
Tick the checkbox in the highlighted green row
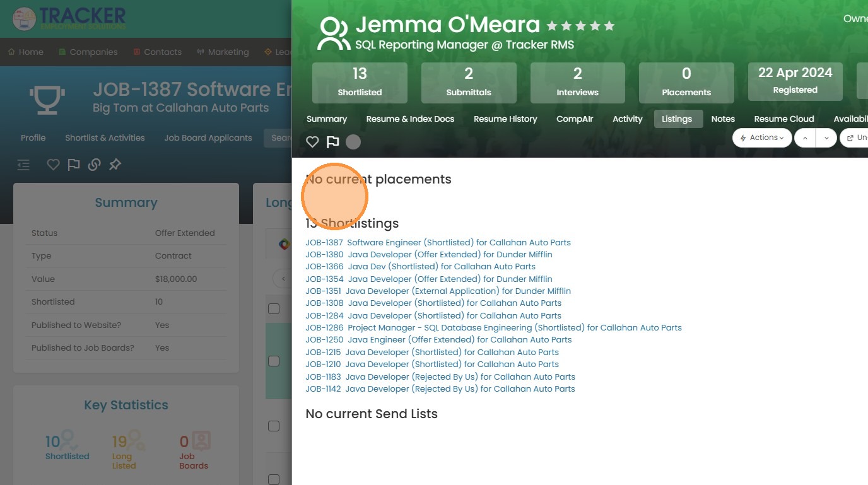click(x=274, y=361)
